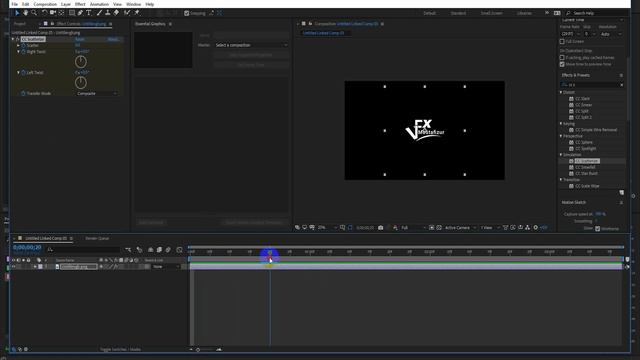Image resolution: width=640 pixels, height=360 pixels.
Task: Open the viewer resolution Full dropdown
Action: click(x=413, y=228)
